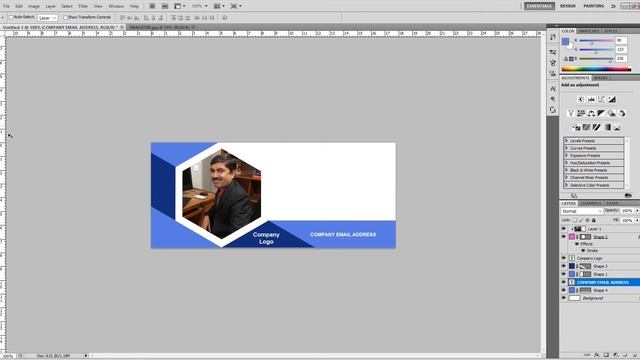Viewport: 640px width, 360px height.
Task: Open the View Extras dropdown icon
Action: (x=180, y=6)
